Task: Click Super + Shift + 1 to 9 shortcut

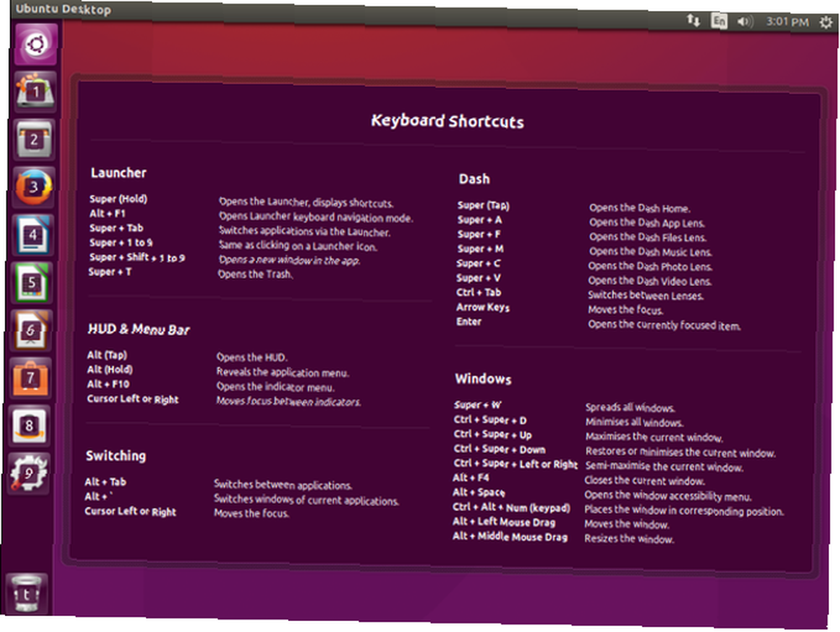Action: [137, 257]
